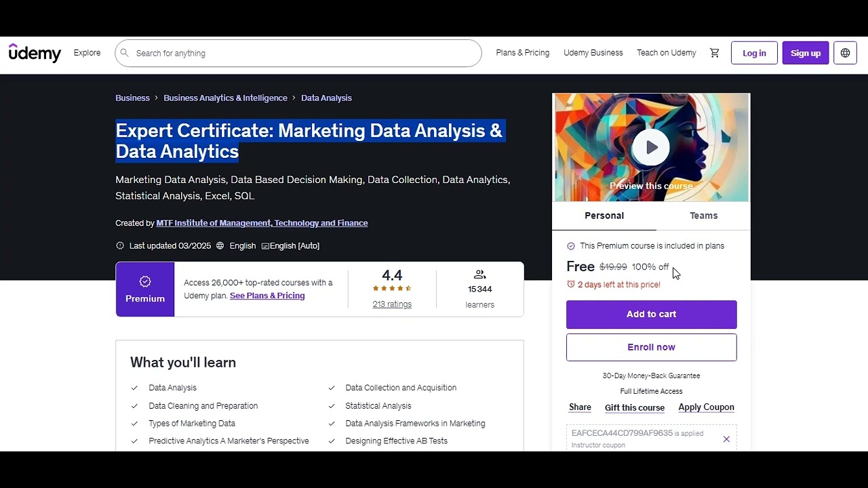Click 'Designing Effective AB Tests' item
This screenshot has width=868, height=488.
(x=397, y=441)
